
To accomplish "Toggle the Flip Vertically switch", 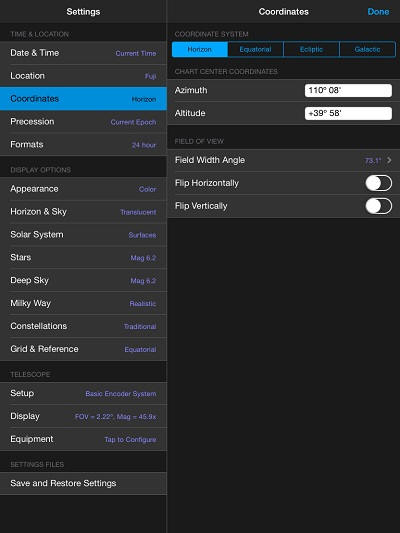I will coord(378,206).
